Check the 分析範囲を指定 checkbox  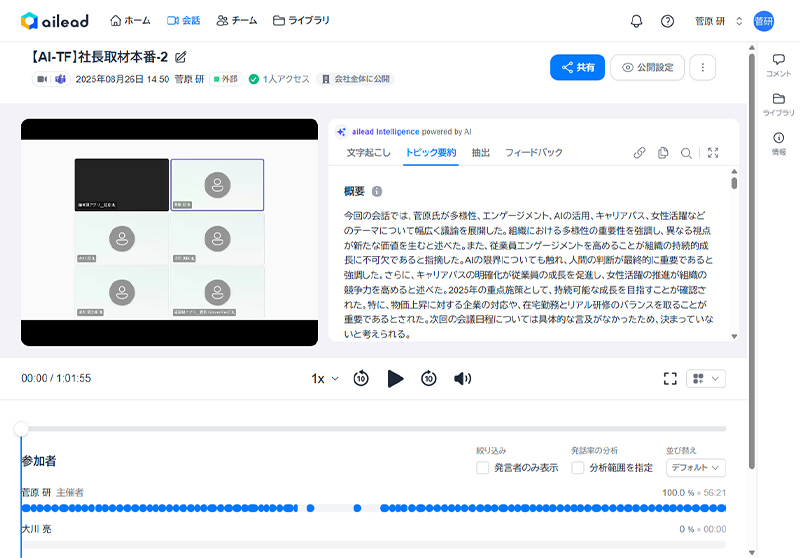click(x=578, y=467)
